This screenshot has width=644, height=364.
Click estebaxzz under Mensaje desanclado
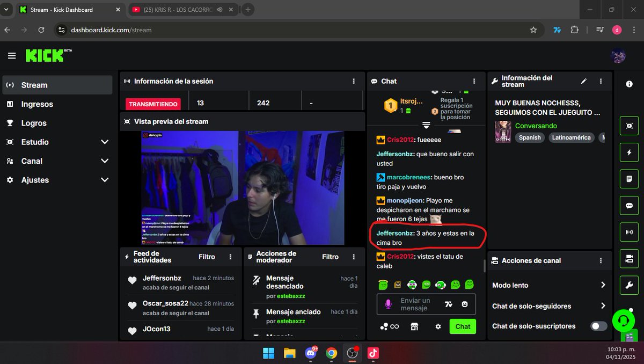(291, 296)
